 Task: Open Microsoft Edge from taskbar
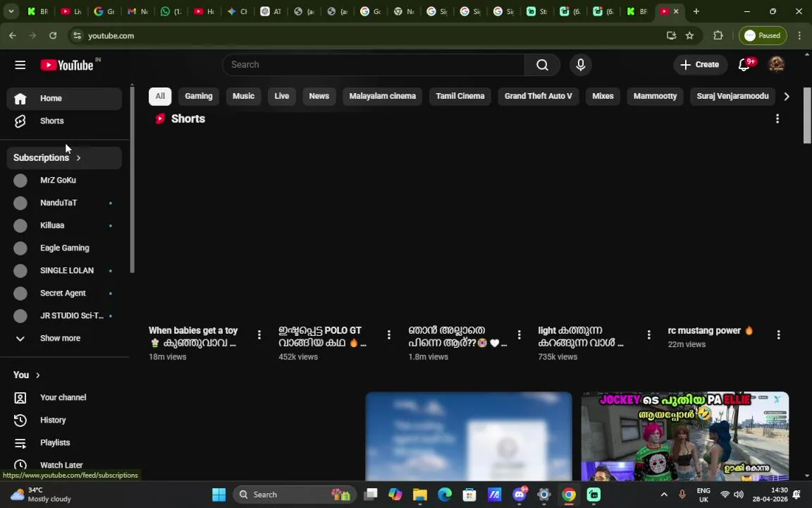(445, 495)
